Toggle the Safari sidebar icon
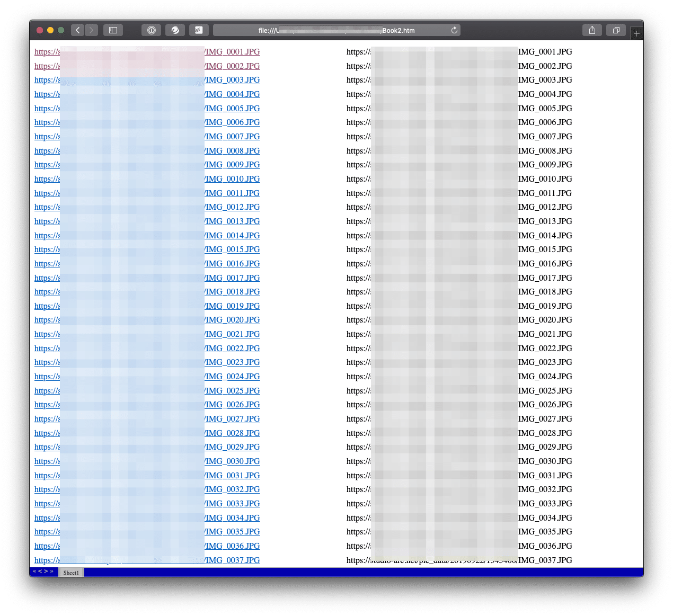 click(113, 30)
